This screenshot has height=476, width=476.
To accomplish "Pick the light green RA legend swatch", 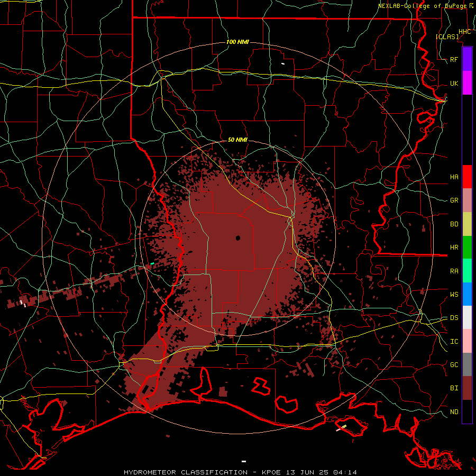I will 467,271.
